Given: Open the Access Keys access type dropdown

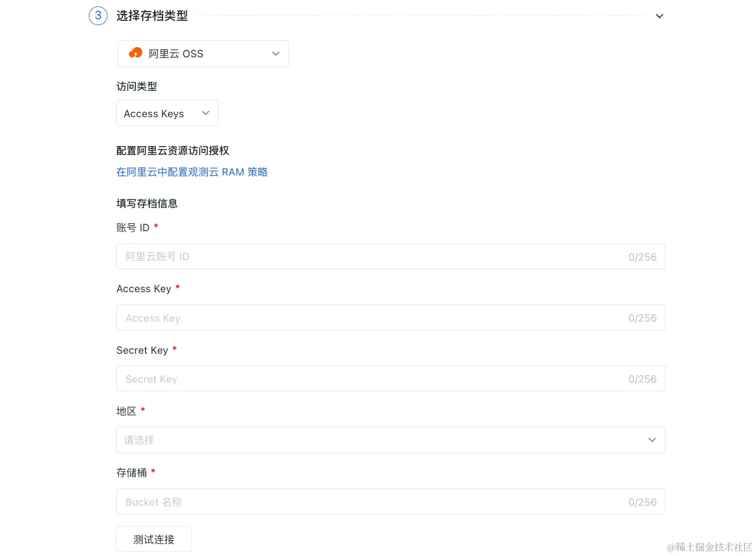Looking at the screenshot, I should coord(167,113).
